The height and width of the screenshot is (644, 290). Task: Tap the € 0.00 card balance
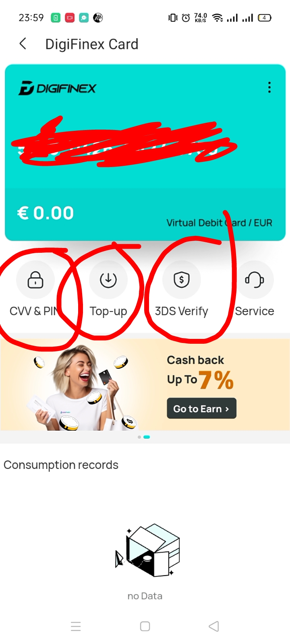pos(46,213)
